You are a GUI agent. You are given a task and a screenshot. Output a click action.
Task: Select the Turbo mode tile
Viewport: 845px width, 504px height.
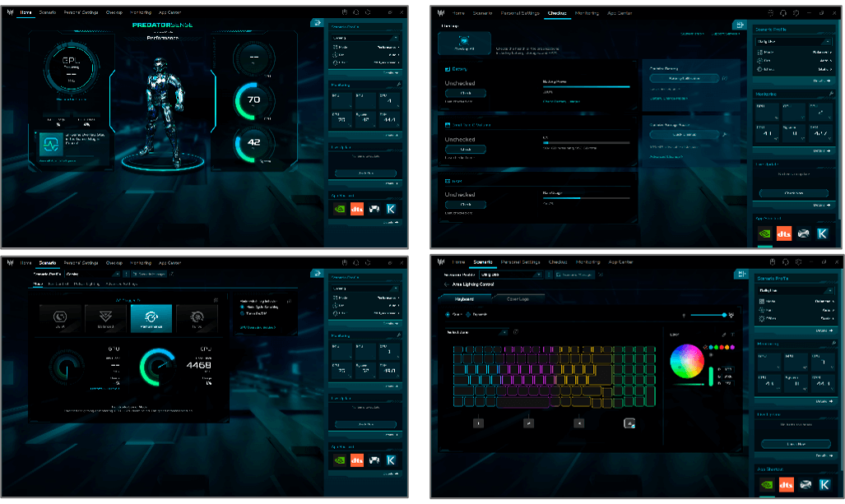[x=197, y=317]
